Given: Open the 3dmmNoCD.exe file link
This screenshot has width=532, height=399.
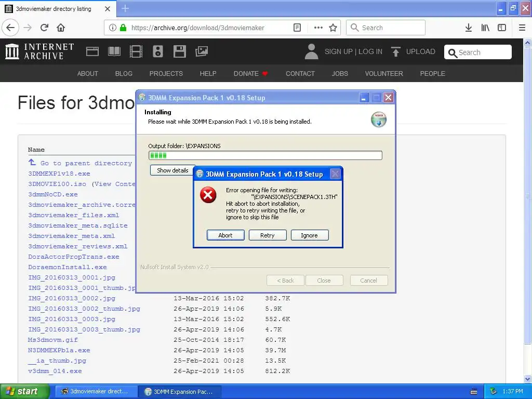Looking at the screenshot, I should click(x=53, y=194).
